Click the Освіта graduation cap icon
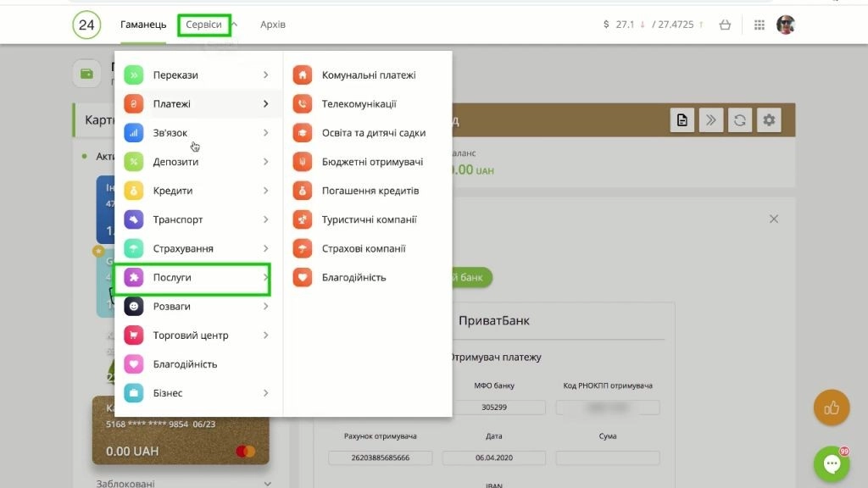The height and width of the screenshot is (488, 868). click(x=303, y=133)
